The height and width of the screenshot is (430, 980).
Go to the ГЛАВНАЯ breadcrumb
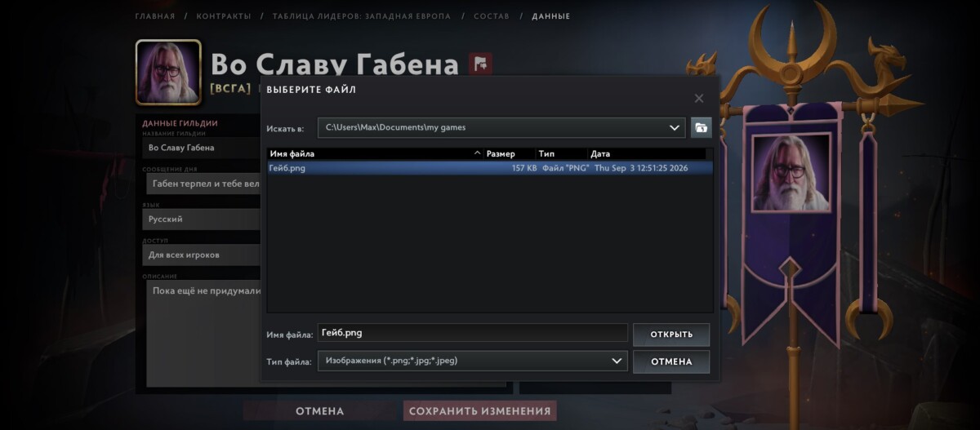[x=154, y=16]
